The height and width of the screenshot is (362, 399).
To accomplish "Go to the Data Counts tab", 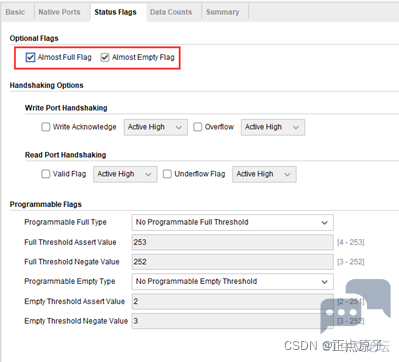I will (x=171, y=12).
